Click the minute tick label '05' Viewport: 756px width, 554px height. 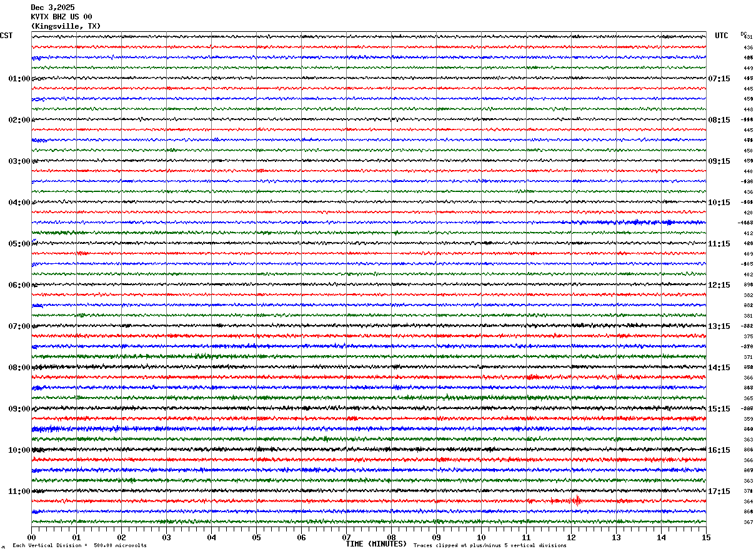(x=256, y=537)
